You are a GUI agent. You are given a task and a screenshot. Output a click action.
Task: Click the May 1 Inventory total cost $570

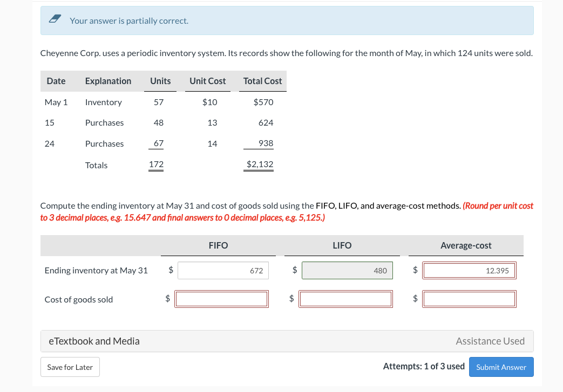pos(263,102)
